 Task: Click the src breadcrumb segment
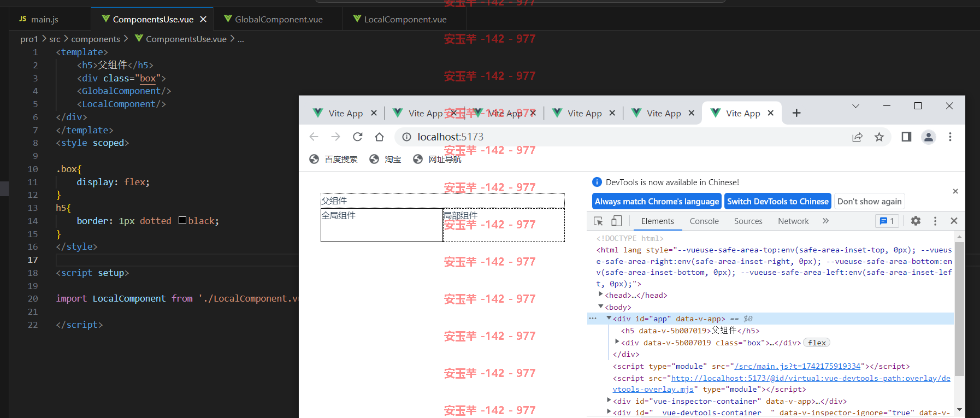coord(55,39)
